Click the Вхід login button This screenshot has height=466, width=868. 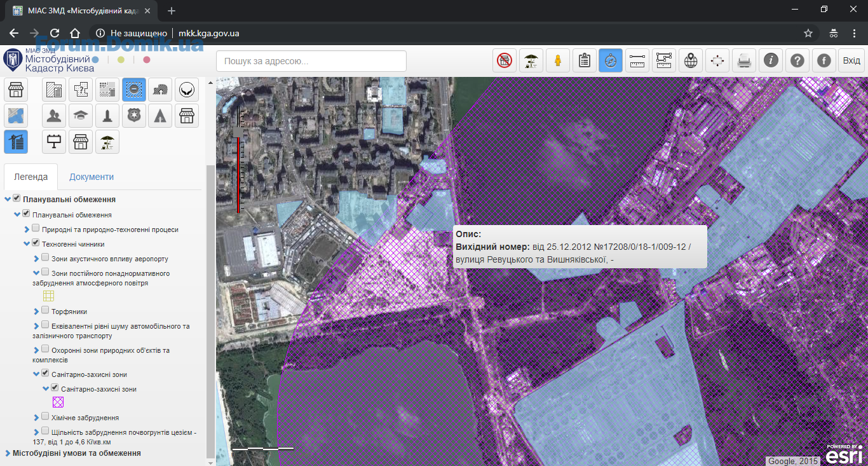851,60
